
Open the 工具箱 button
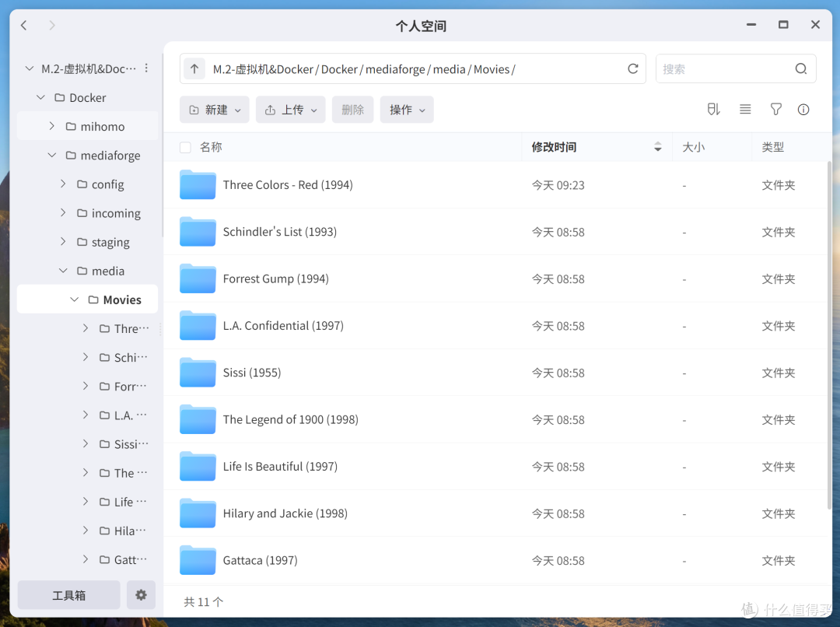(68, 595)
